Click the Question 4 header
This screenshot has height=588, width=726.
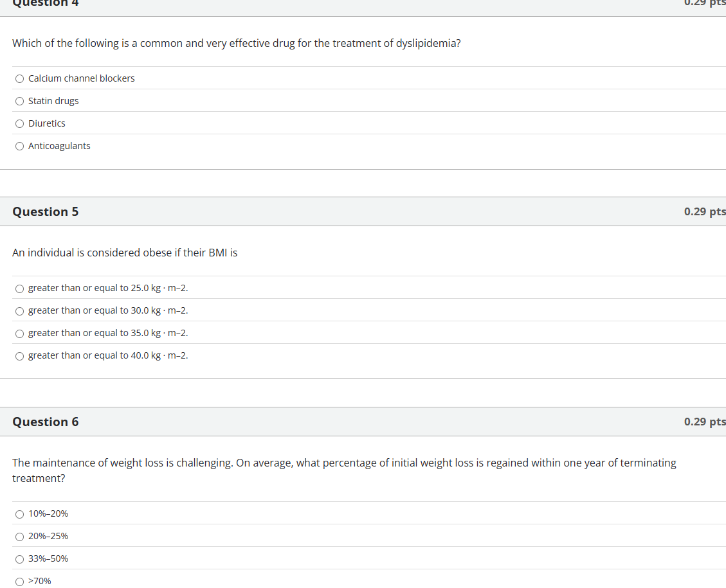45,3
